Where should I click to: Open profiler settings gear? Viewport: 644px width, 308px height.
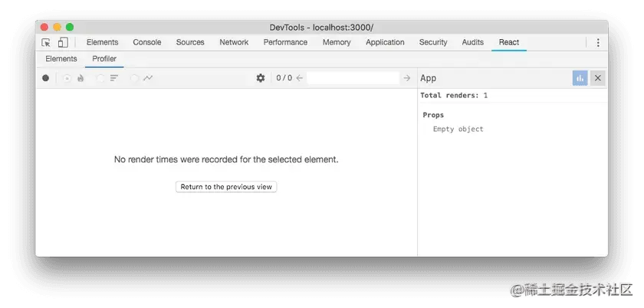(x=261, y=78)
